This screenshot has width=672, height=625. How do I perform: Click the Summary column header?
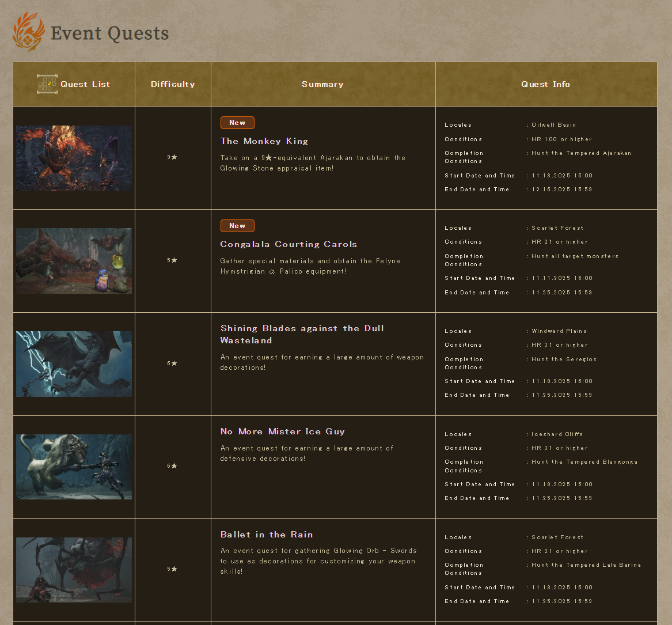click(x=322, y=84)
